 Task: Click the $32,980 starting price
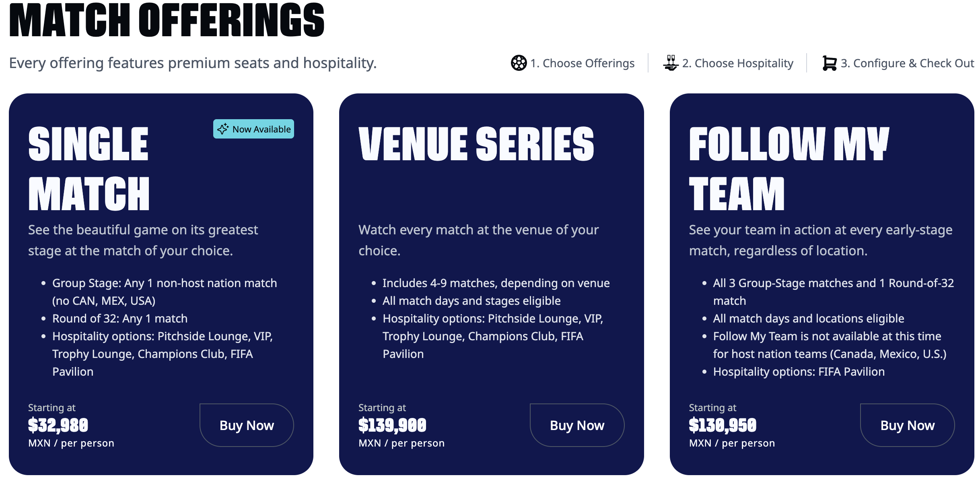click(58, 425)
